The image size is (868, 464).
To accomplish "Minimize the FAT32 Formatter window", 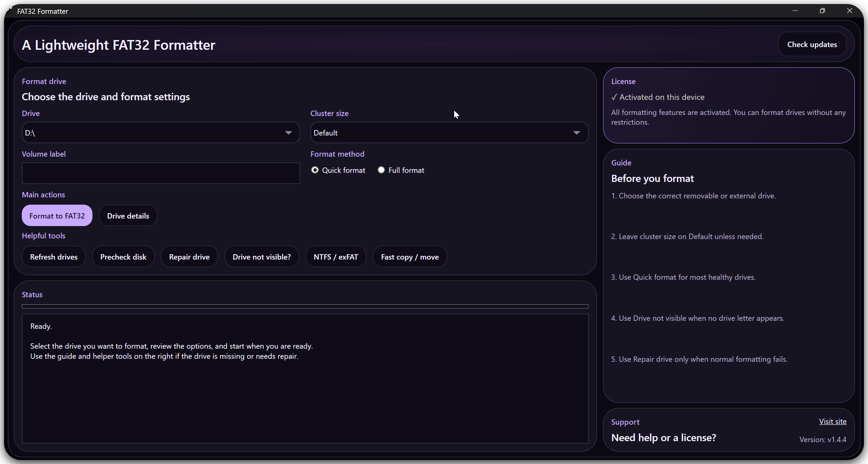I will coord(795,11).
